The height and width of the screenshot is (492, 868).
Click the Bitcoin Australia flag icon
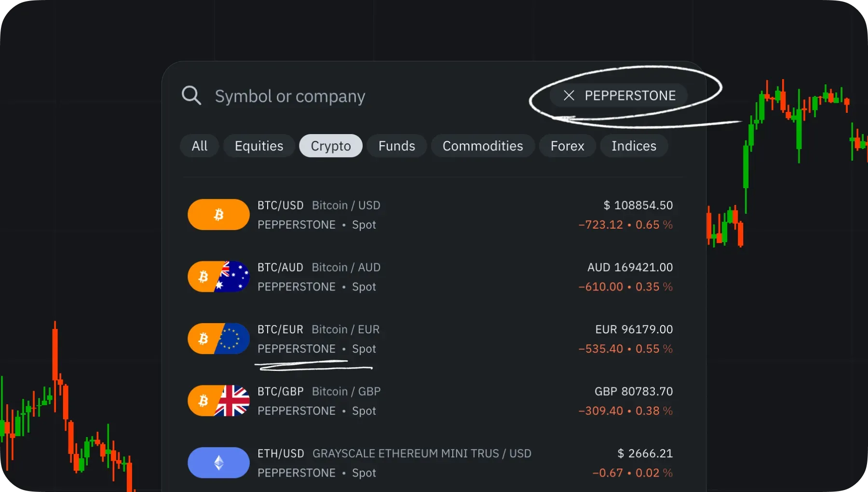(218, 277)
